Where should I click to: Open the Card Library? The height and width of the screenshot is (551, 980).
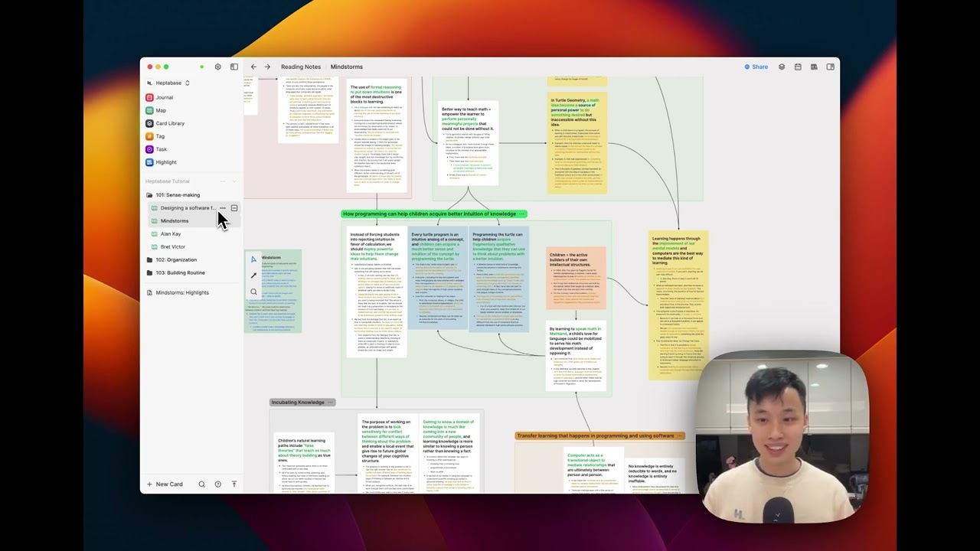click(x=169, y=123)
